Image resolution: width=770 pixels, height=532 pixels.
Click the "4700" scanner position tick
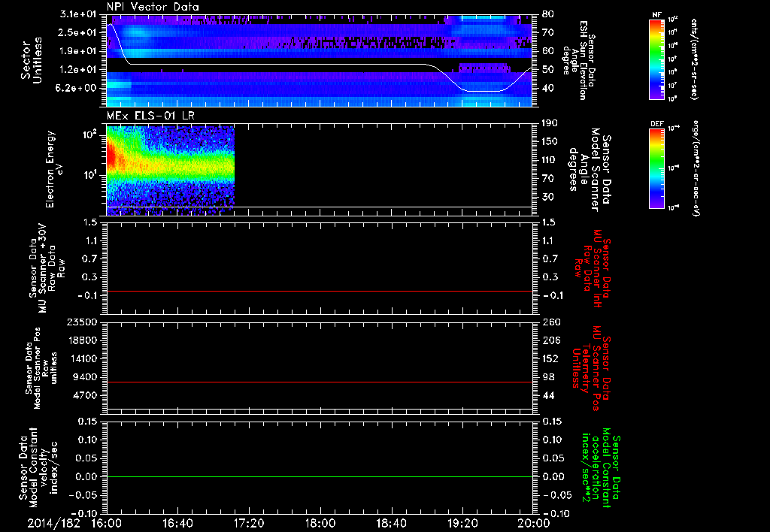85,395
